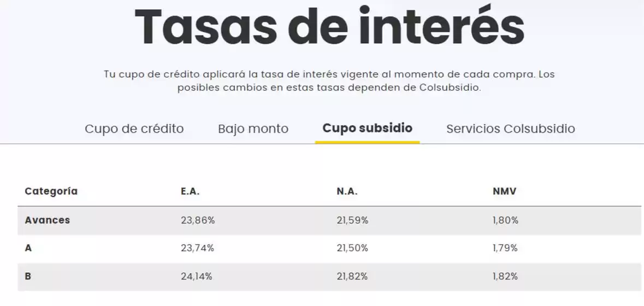Click the credit quota description paragraph
644x306 pixels.
(x=329, y=81)
